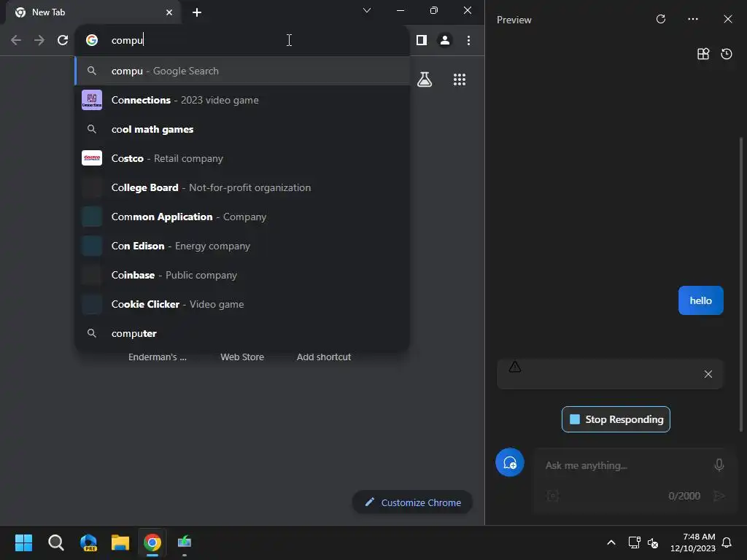Choose the 'computer' search suggestion

242,333
